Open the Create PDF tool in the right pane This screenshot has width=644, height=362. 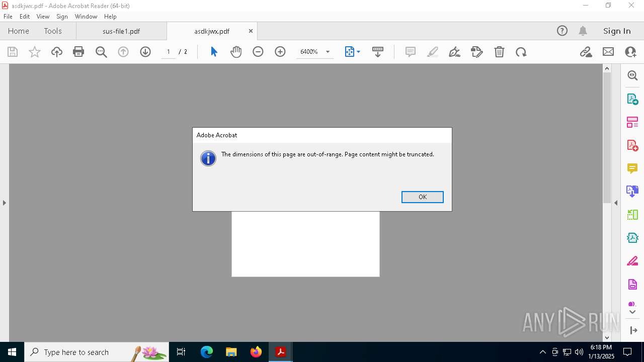[x=632, y=145]
